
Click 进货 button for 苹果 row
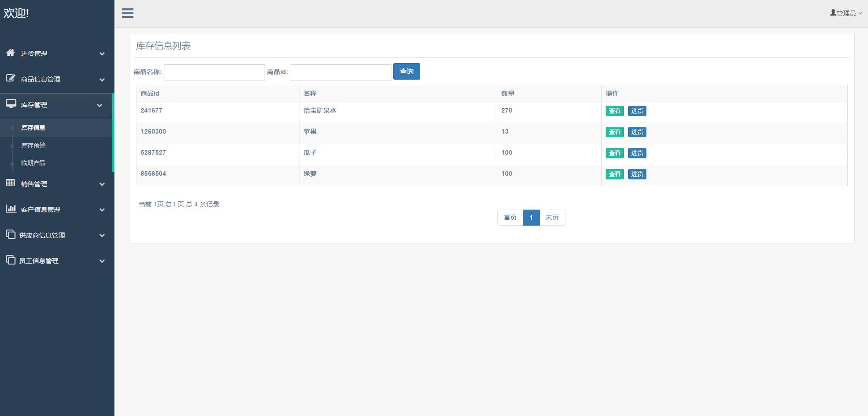(x=637, y=132)
